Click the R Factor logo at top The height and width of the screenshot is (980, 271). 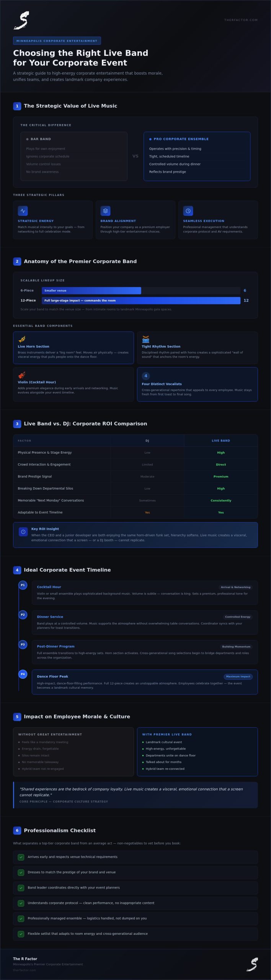(21, 20)
